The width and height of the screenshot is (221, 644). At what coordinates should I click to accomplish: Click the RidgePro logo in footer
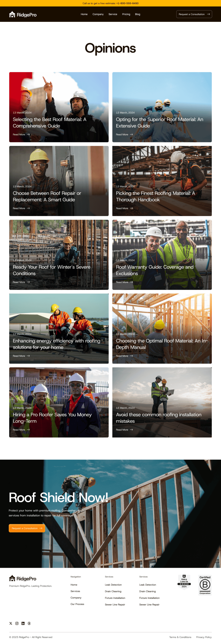click(x=23, y=578)
